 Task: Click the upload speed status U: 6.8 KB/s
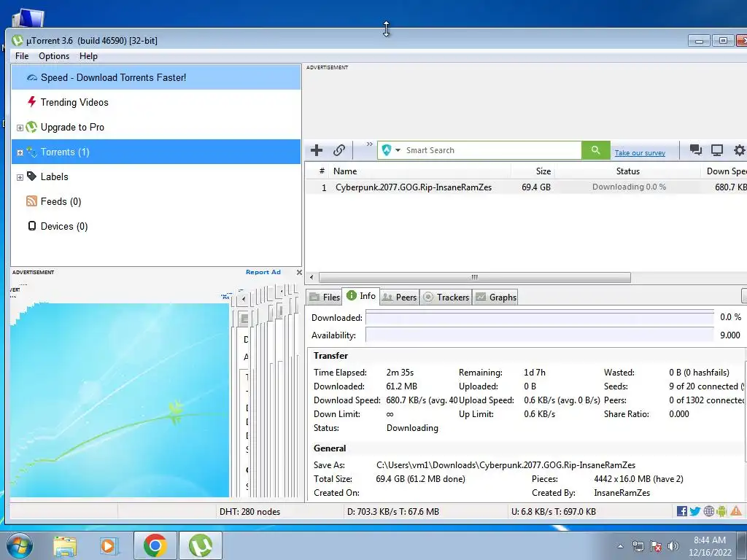point(553,512)
